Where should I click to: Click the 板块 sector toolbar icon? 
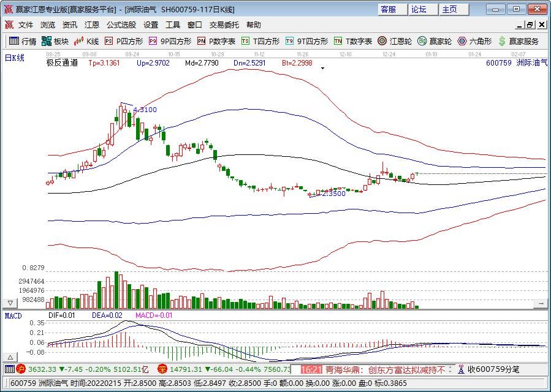(55, 41)
